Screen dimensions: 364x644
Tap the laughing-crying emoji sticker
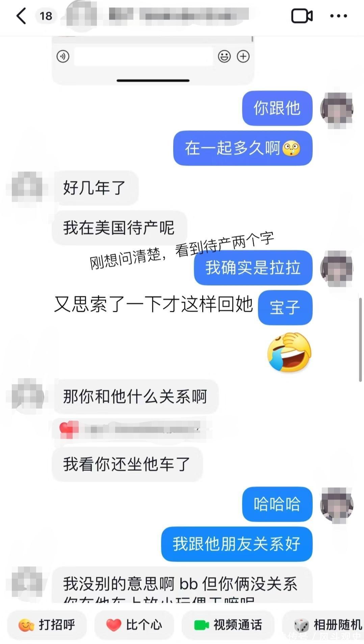289,352
